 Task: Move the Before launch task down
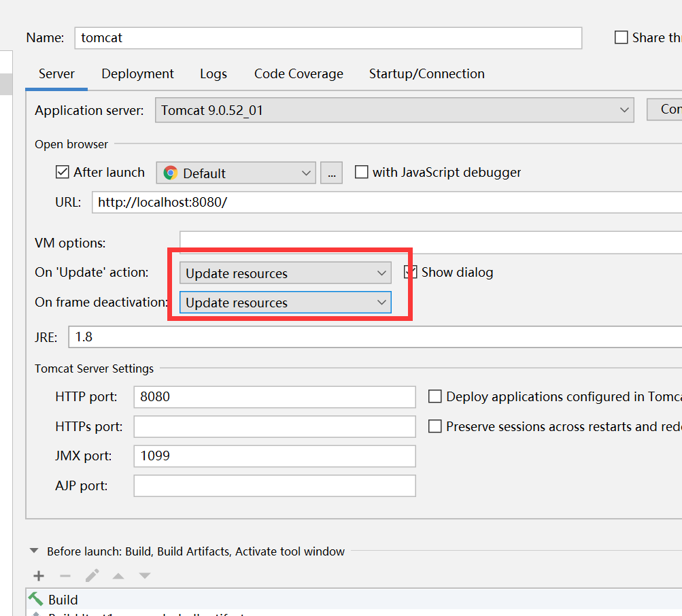pos(145,576)
